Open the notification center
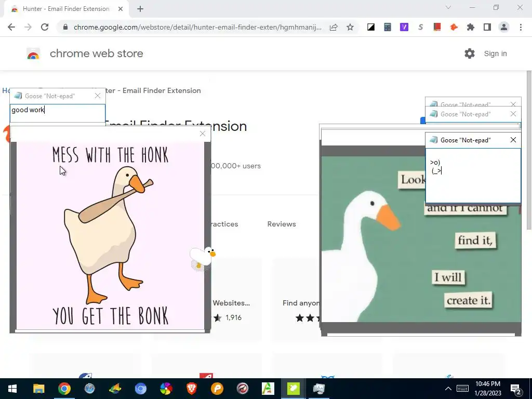The width and height of the screenshot is (532, 399). tap(516, 389)
